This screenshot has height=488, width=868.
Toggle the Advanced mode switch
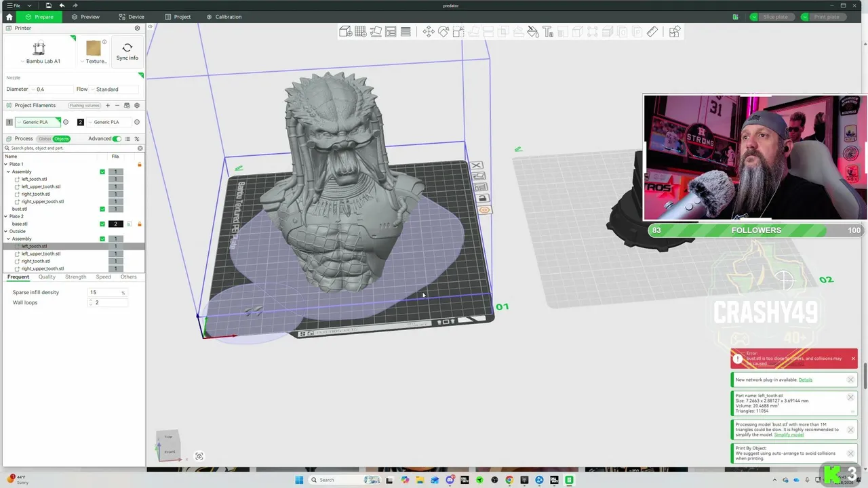point(117,139)
